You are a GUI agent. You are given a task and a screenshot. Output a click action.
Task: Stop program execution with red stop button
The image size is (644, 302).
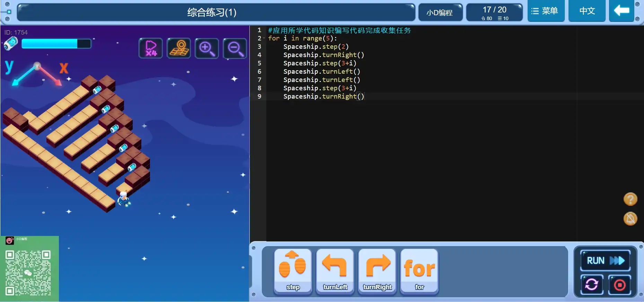619,285
